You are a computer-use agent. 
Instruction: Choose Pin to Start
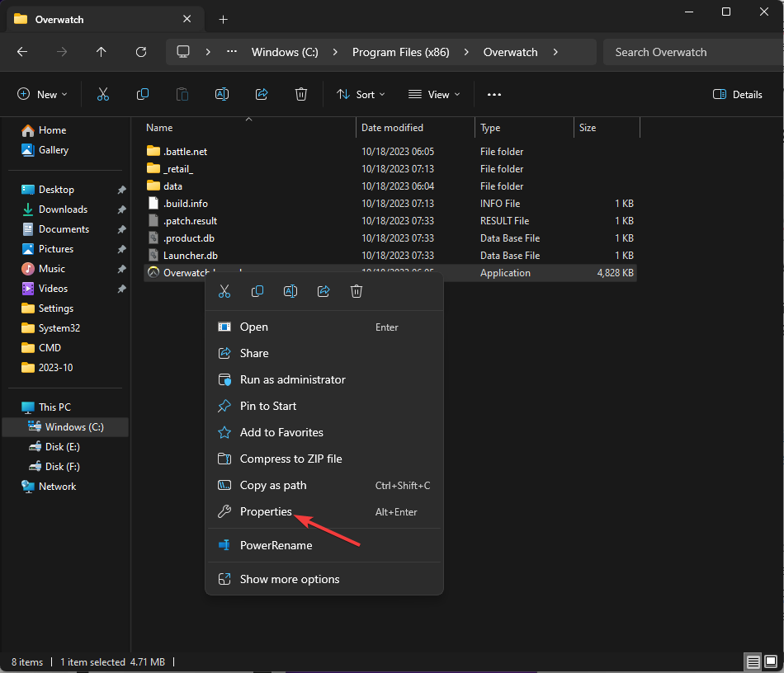pos(324,407)
